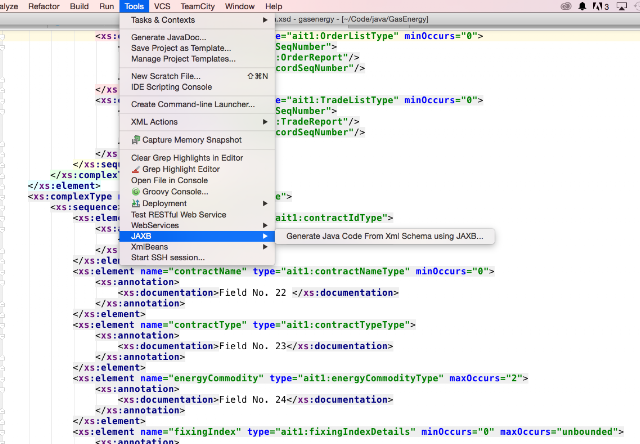Screen dimensions: 640x444
Task: Select highlighted JAXB menu item
Action: 198,236
